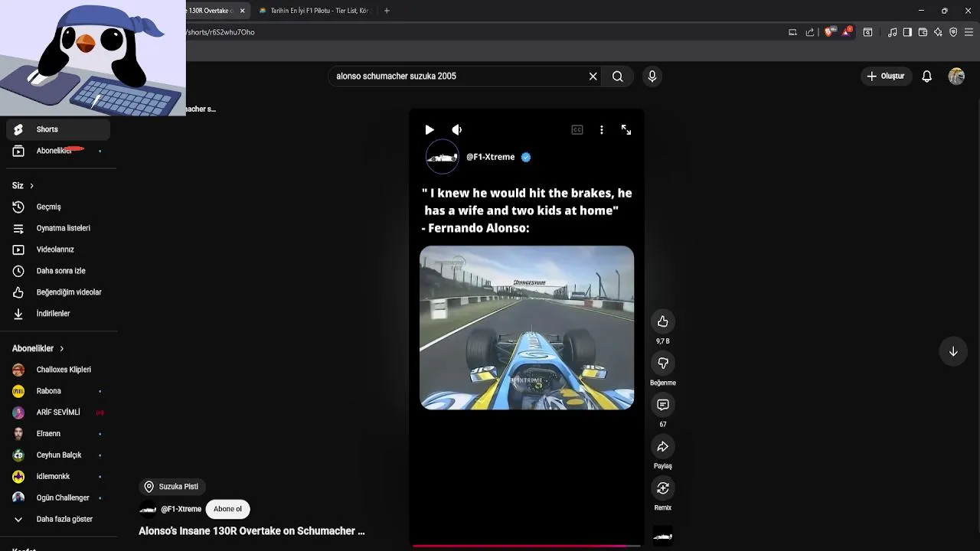Remix this Short

(663, 487)
